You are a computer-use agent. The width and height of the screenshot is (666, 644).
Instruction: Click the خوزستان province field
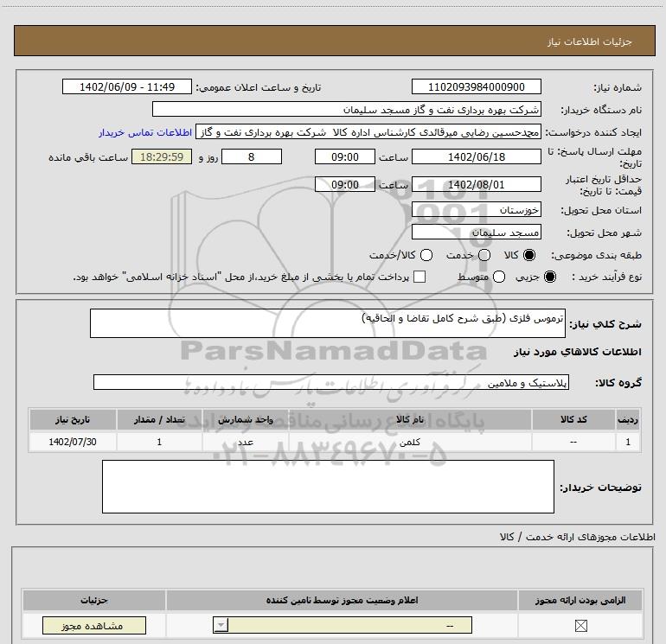click(476, 210)
